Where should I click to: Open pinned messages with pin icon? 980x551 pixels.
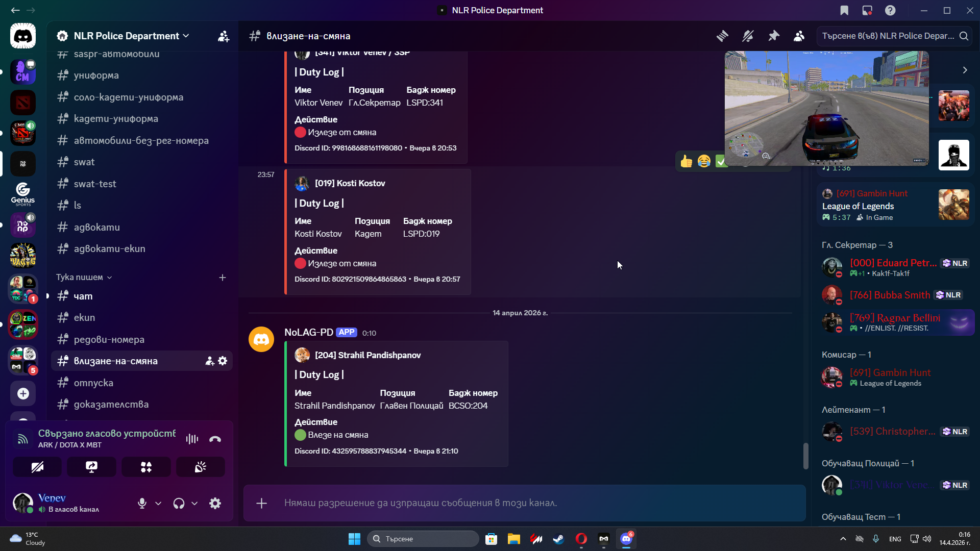[x=774, y=36]
